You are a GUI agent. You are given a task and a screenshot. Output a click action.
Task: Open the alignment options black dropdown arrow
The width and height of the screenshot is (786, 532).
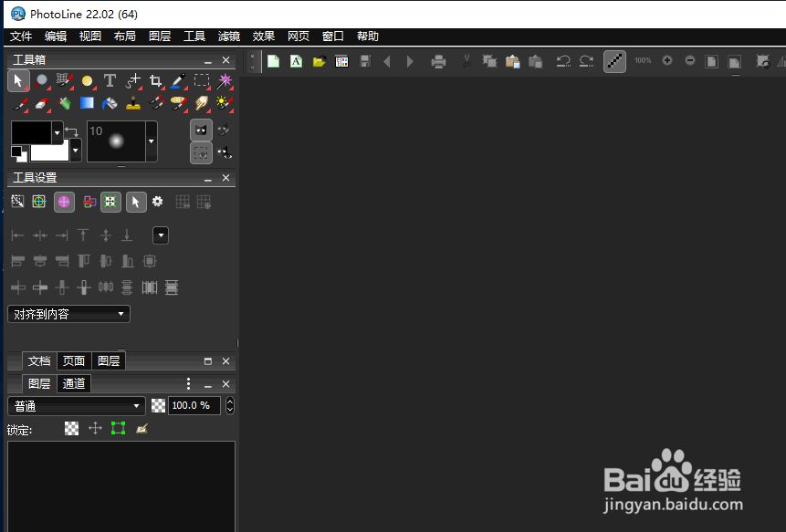point(161,235)
